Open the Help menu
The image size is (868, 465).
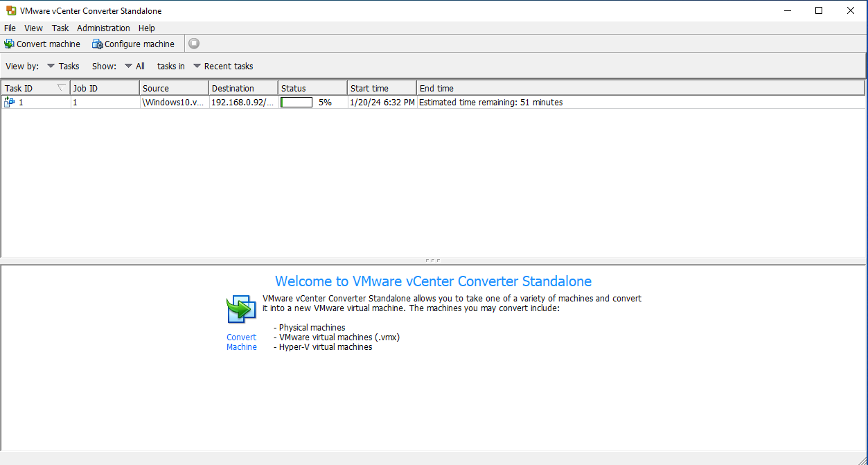[x=147, y=28]
